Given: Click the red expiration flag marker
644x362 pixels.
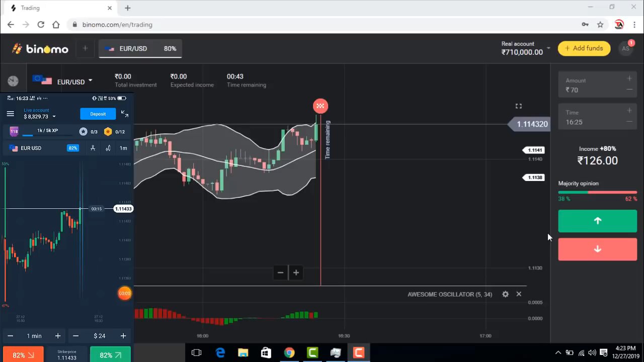Looking at the screenshot, I should (320, 106).
